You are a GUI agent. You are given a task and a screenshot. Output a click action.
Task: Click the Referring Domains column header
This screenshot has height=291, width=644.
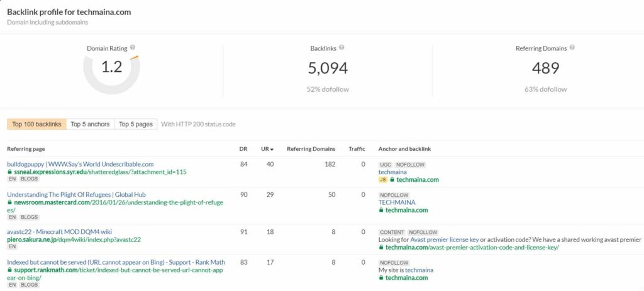pyautogui.click(x=311, y=149)
